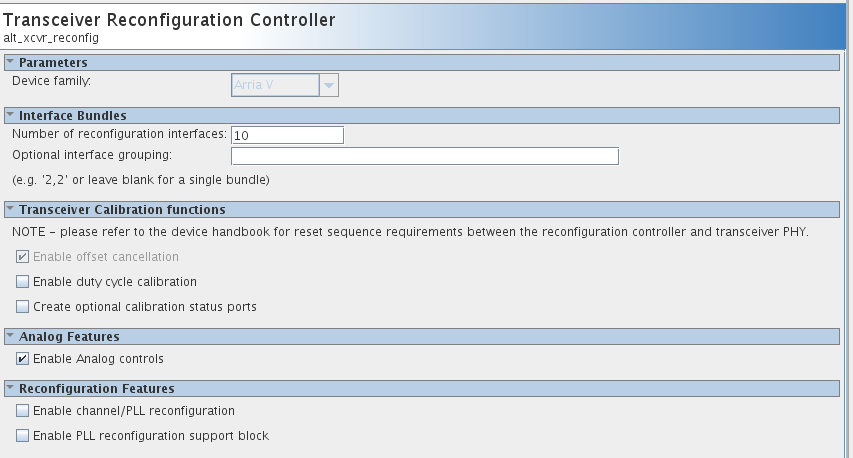Image resolution: width=853 pixels, height=458 pixels.
Task: Click the '2,2' grouping example hint text
Action: 141,180
